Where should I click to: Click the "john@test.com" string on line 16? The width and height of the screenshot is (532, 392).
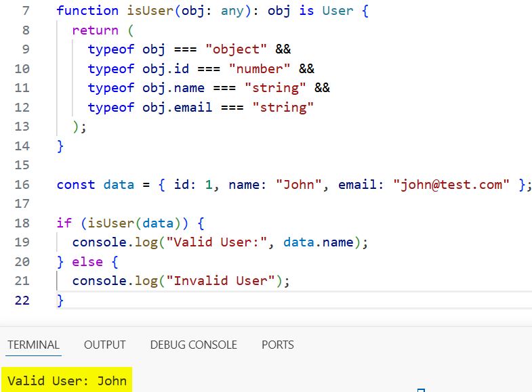click(451, 185)
